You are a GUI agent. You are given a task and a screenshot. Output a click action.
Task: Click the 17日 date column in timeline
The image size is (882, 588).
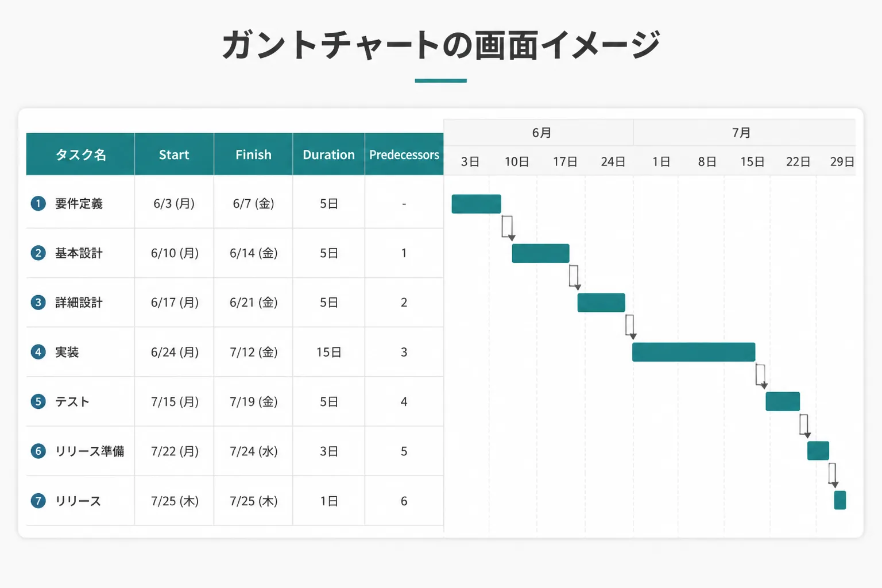[565, 161]
